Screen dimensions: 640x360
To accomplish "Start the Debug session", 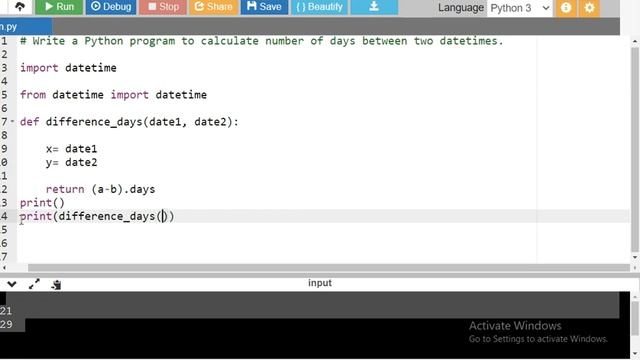I will click(x=111, y=7).
